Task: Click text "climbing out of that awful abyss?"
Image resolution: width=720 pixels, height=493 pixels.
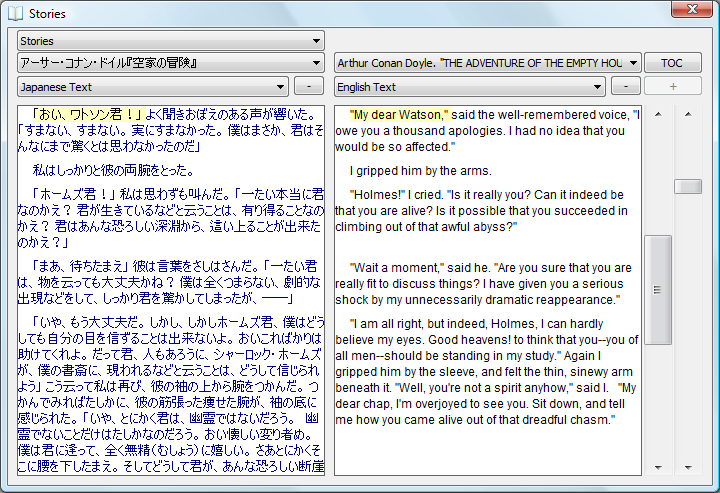Action: 426,227
